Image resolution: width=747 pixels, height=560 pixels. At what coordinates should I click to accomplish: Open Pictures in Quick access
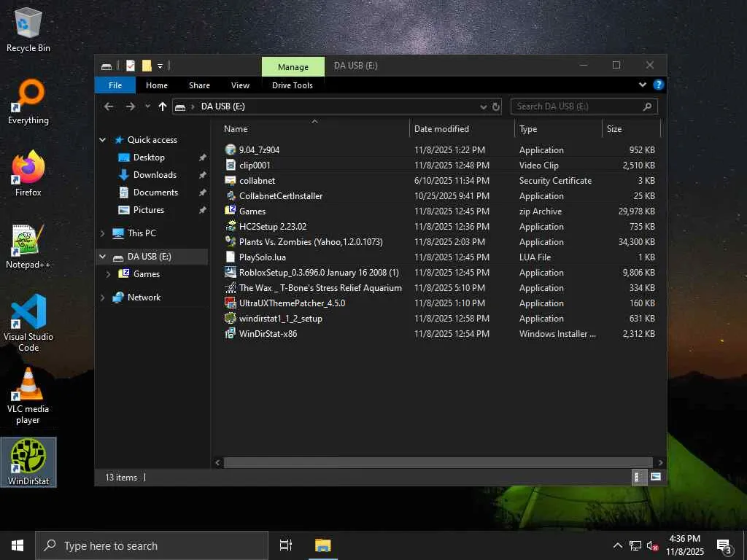[x=149, y=210]
